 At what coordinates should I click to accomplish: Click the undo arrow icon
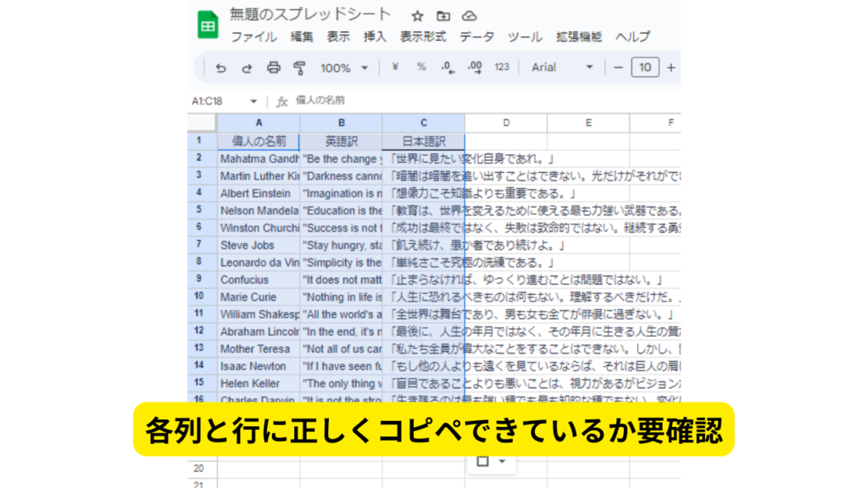(221, 68)
